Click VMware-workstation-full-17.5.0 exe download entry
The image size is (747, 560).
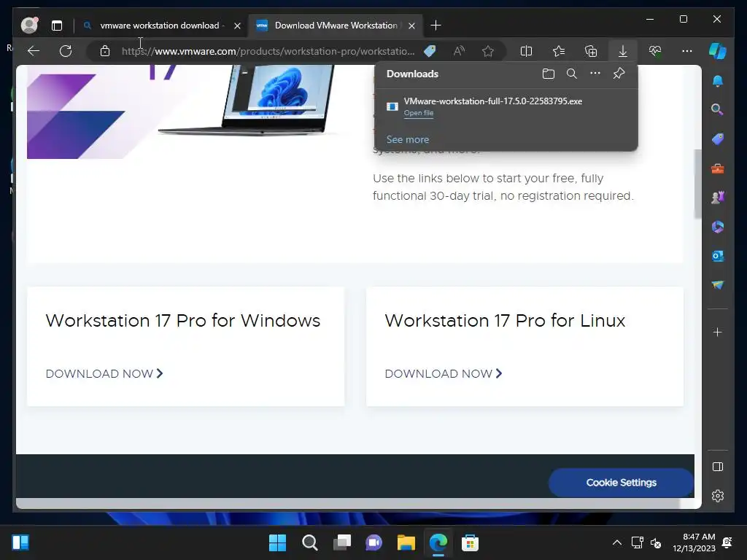(x=492, y=101)
